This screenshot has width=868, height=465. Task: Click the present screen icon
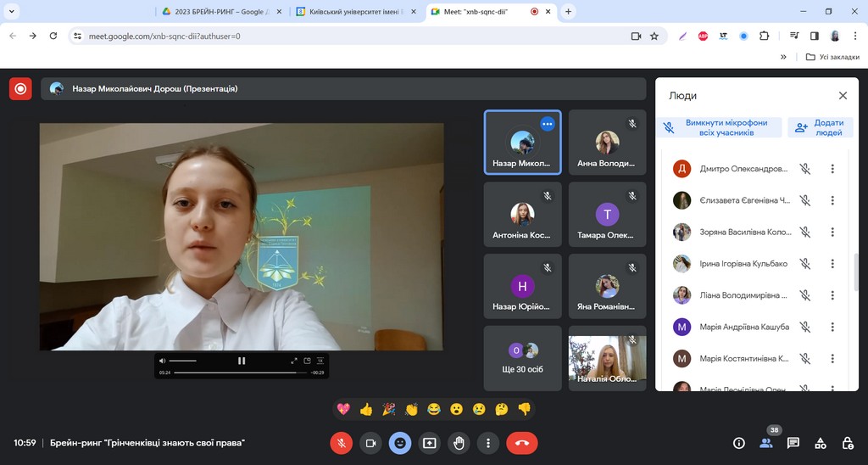(430, 443)
